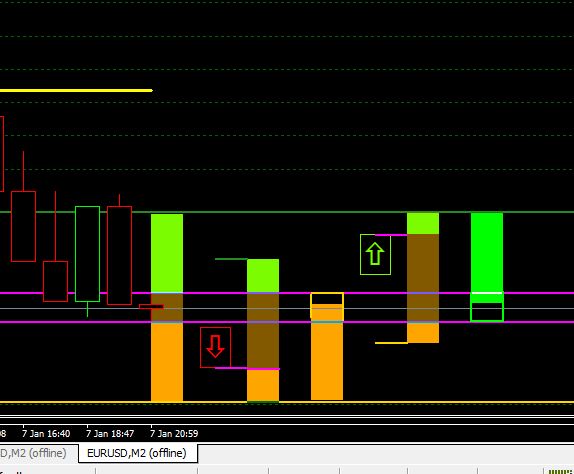Click the green outlined bullish candlestick
The height and width of the screenshot is (474, 574).
click(x=87, y=254)
